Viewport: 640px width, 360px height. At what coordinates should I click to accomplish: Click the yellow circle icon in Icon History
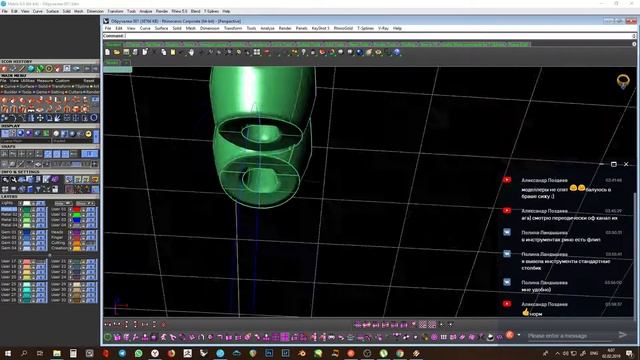tap(49, 69)
